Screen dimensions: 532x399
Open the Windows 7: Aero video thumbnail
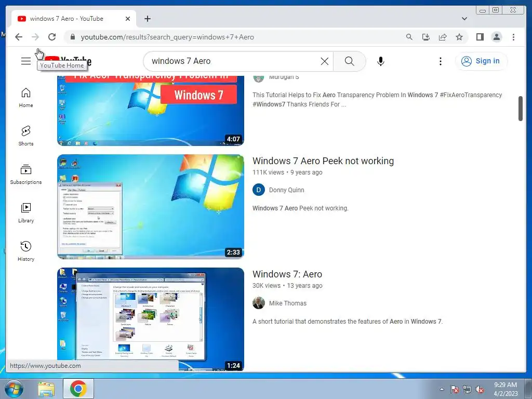[150, 319]
